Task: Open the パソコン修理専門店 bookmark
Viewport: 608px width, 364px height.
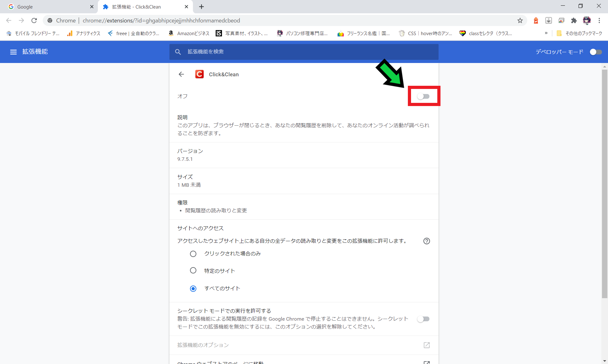Action: pyautogui.click(x=302, y=33)
